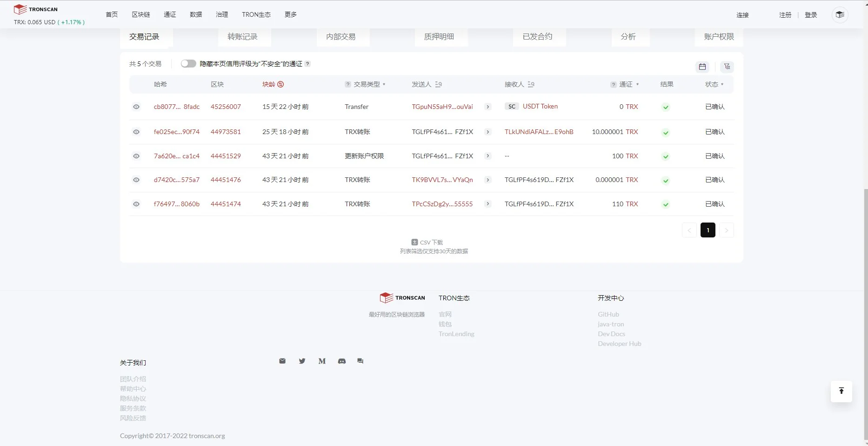
Task: Click eye icon for transaction f76497...8060b
Action: coord(136,204)
